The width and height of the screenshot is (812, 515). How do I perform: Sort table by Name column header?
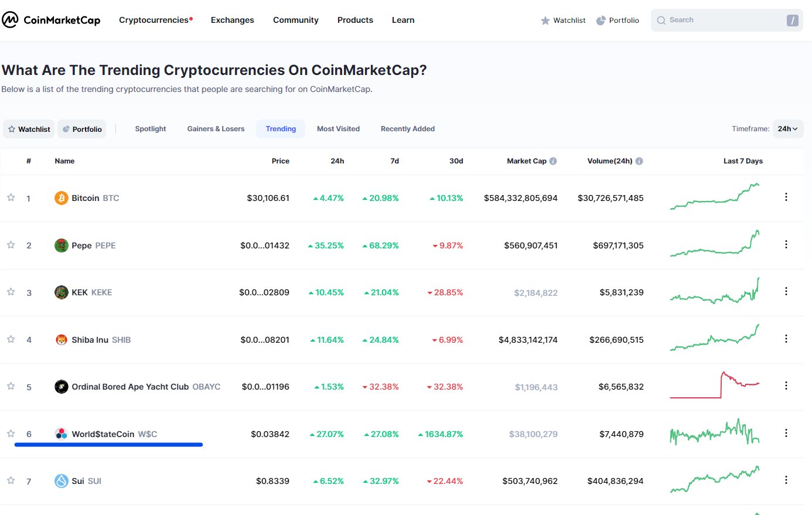click(x=64, y=161)
